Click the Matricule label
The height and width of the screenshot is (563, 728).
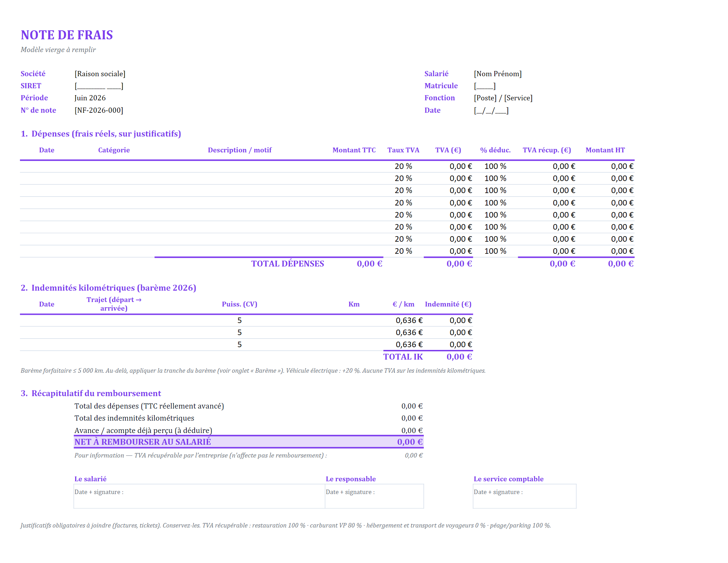[441, 86]
